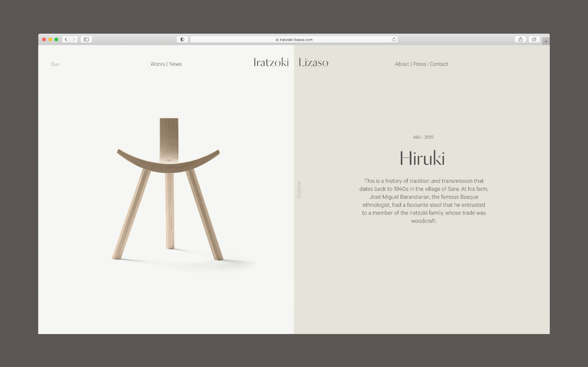588x367 pixels.
Task: Toggle the Safari sidebar button
Action: (86, 39)
